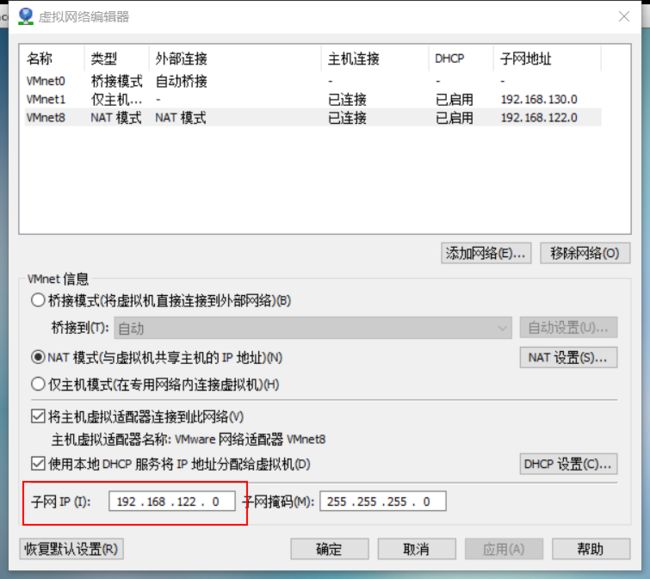Viewport: 650px width, 579px height.
Task: Click 已连接 cell in VMnet8 row
Action: [347, 118]
